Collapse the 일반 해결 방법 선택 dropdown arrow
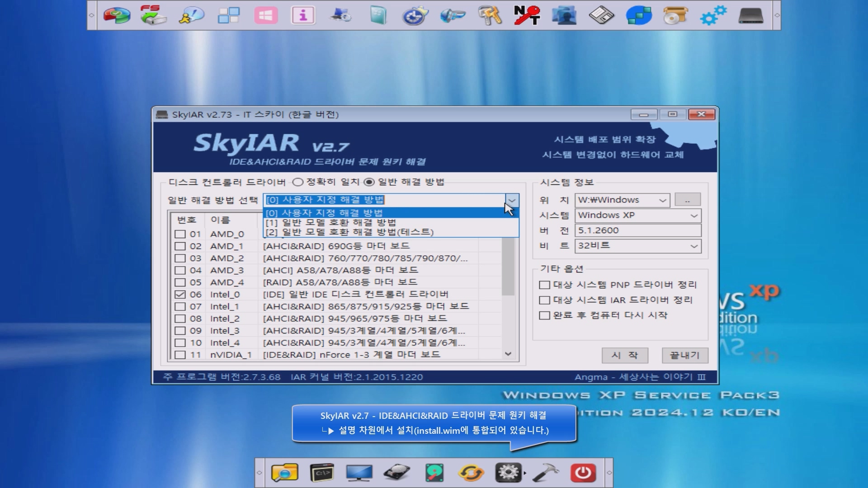 pyautogui.click(x=512, y=200)
